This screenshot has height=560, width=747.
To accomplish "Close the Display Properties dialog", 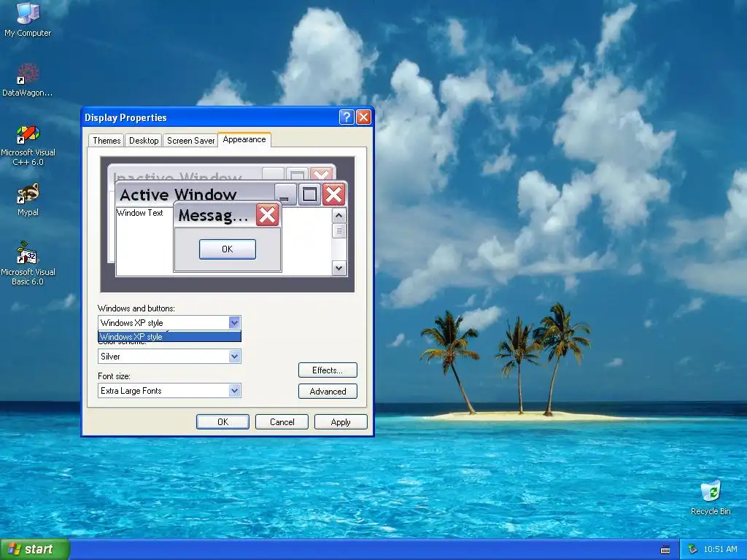I will tap(363, 117).
